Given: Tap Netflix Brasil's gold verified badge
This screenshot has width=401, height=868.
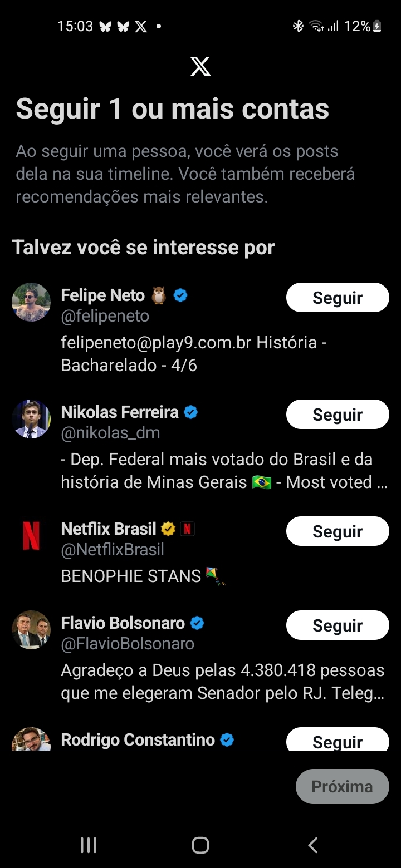Looking at the screenshot, I should [x=168, y=529].
